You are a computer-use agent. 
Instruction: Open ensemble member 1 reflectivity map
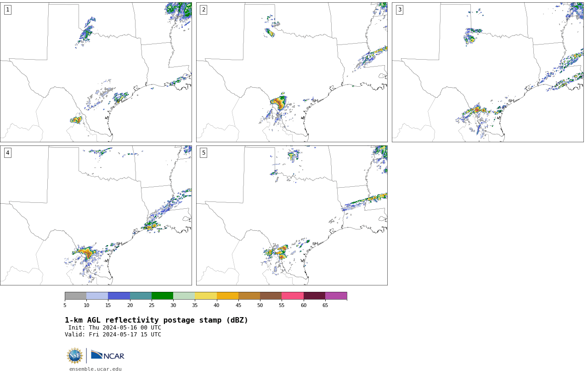tap(96, 72)
